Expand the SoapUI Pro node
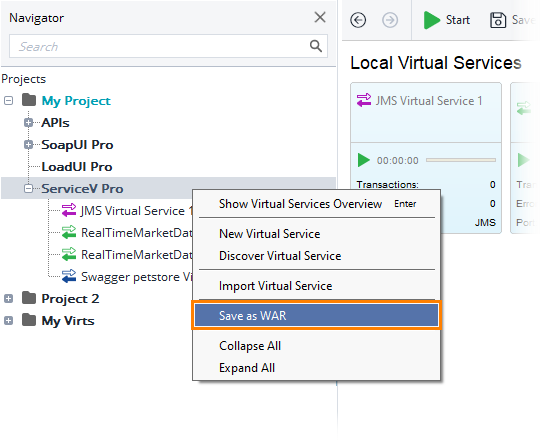The height and width of the screenshot is (441, 541). click(29, 145)
